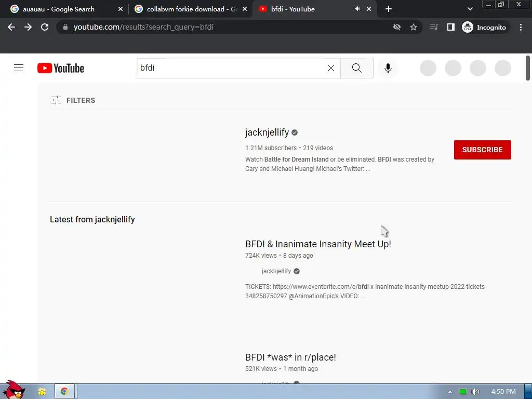Open the browser side panel icon
The width and height of the screenshot is (532, 399).
[x=450, y=27]
